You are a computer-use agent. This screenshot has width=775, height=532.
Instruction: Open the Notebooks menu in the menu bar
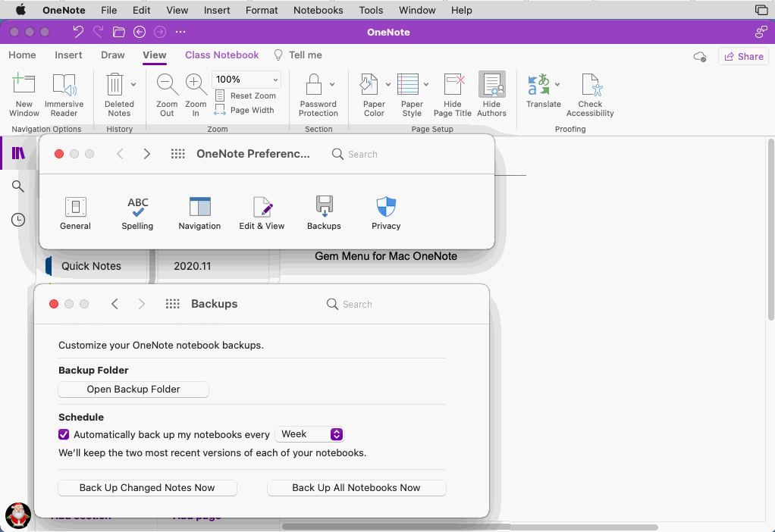[x=318, y=10]
